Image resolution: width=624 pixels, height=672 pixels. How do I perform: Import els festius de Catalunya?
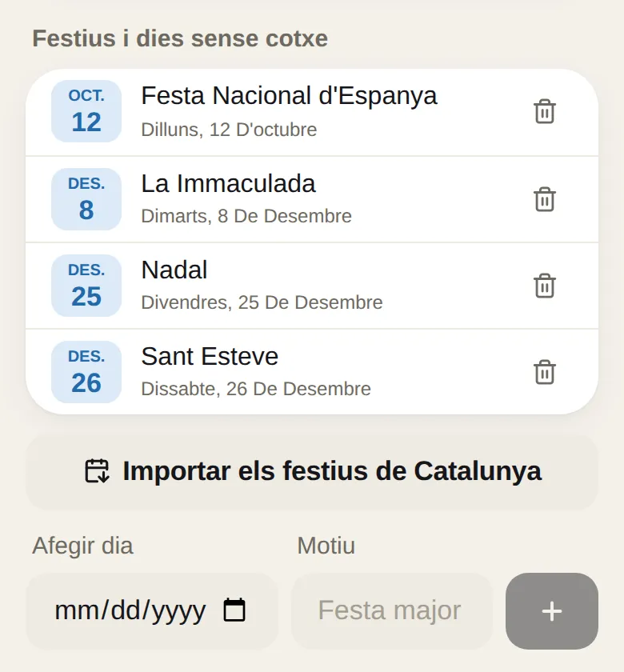point(312,472)
